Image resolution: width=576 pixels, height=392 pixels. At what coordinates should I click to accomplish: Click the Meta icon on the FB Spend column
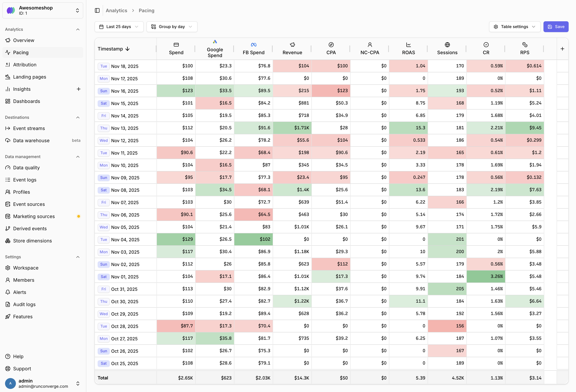click(x=253, y=45)
